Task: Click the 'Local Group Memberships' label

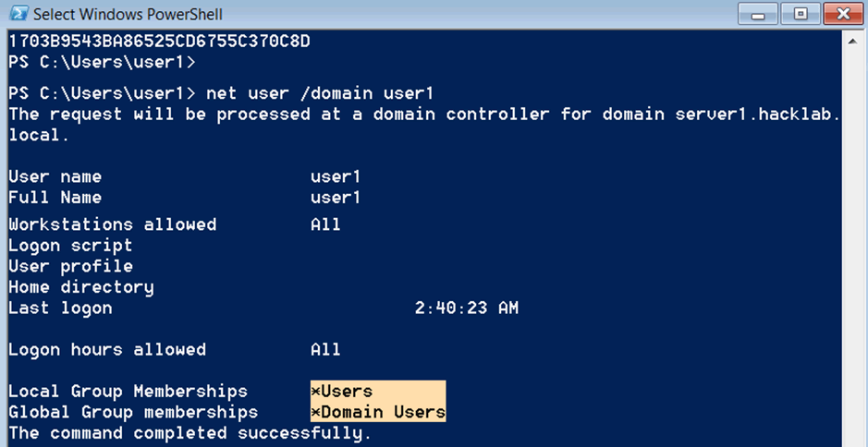Action: (128, 392)
